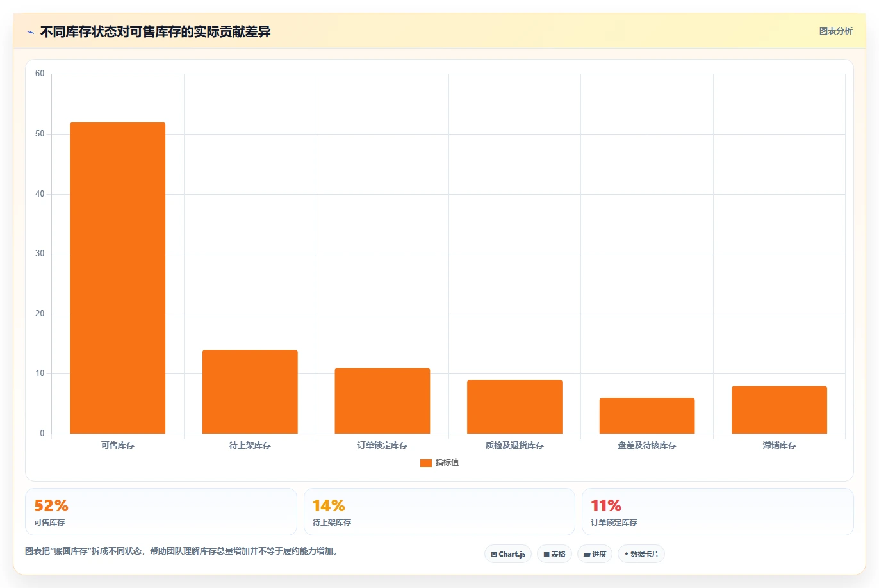Viewport: 879px width, 588px height.
Task: Click the 指标值 legend label
Action: coord(447,462)
